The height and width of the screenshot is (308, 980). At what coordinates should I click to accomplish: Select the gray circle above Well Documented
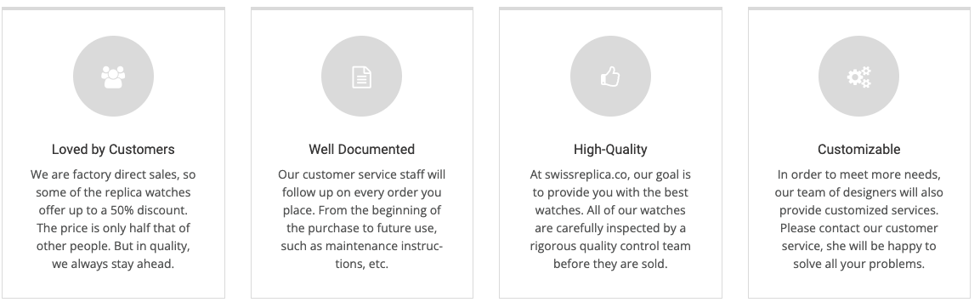pos(361,77)
